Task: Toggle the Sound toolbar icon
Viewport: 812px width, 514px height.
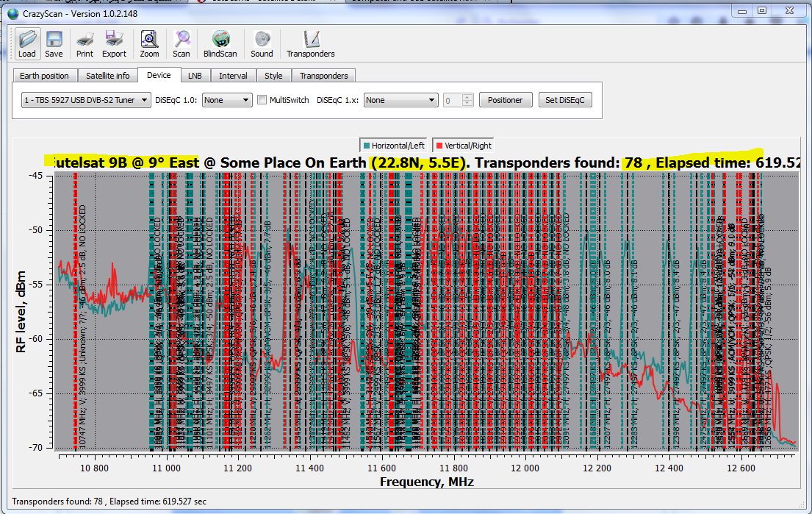Action: [262, 43]
